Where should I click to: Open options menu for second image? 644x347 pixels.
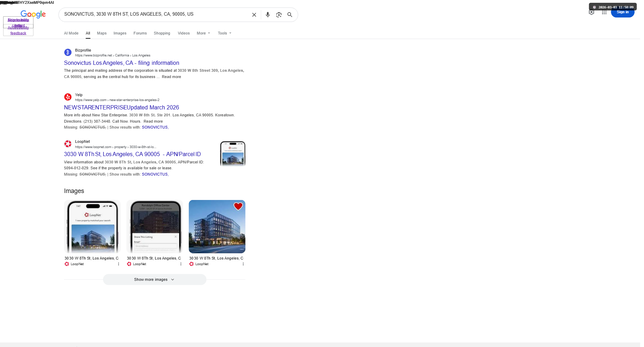click(x=181, y=264)
